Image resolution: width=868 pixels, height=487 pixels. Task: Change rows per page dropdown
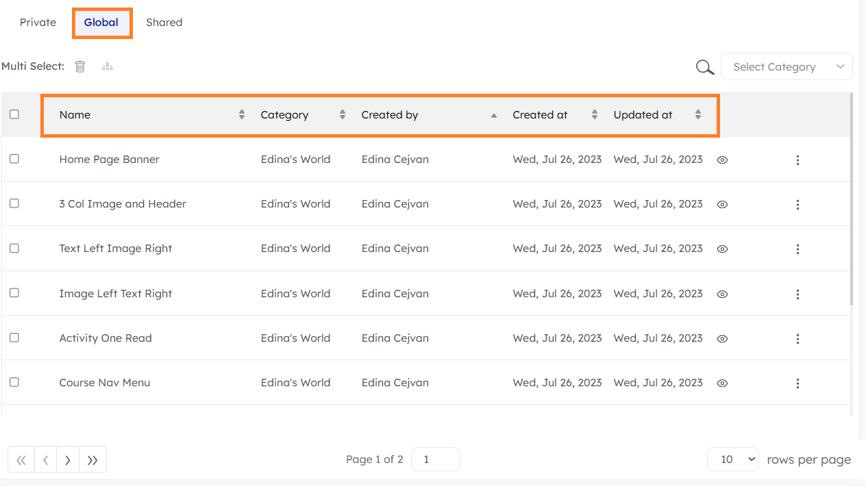(x=732, y=460)
